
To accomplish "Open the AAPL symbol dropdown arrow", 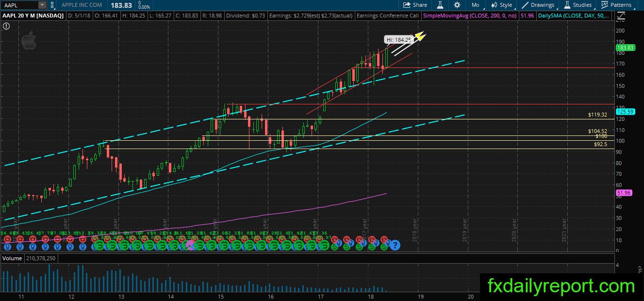I will pos(42,5).
